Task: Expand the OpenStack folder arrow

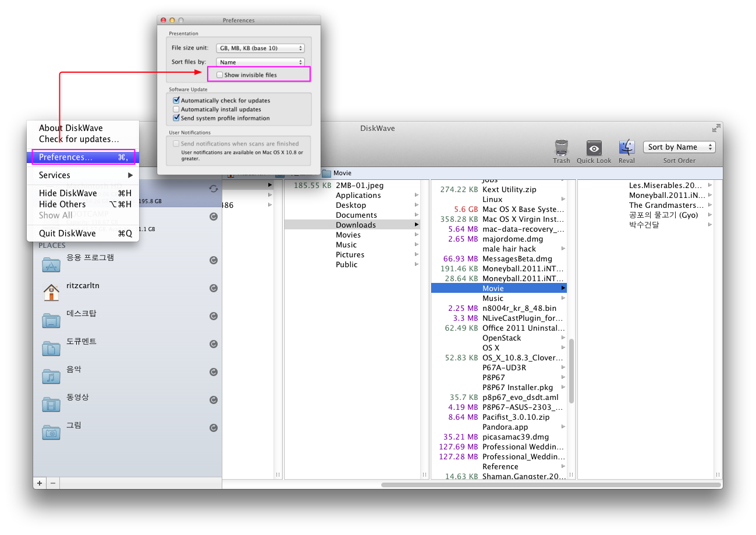Action: coord(563,338)
